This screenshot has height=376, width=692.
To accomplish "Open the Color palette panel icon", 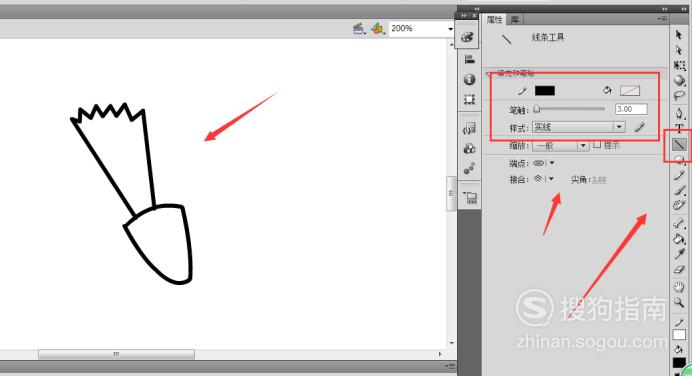I will coord(468,37).
